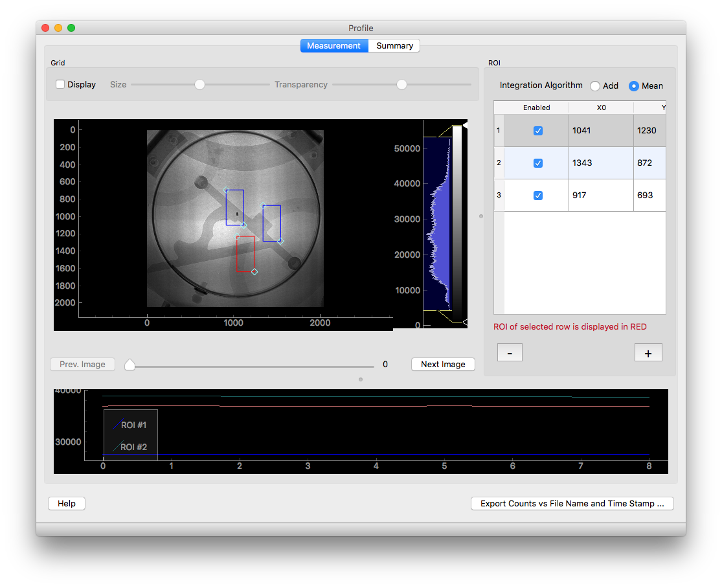Disable ROI row 2 checkbox
722x588 pixels.
[x=537, y=163]
